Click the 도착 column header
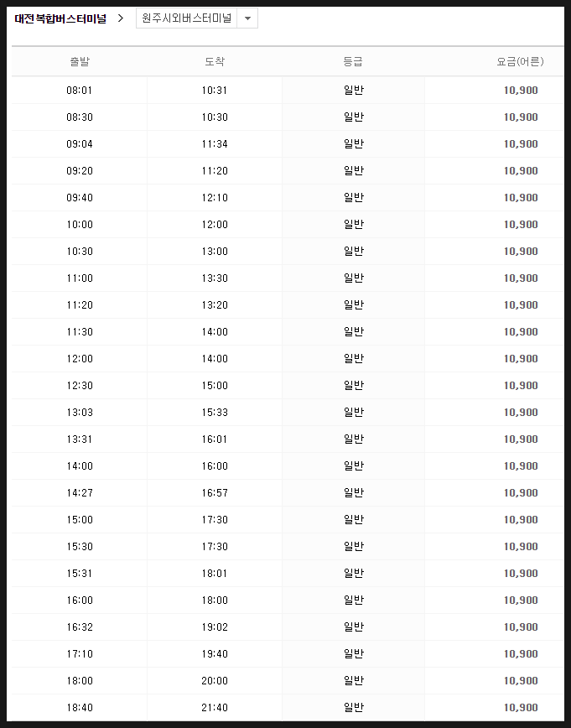Viewport: 571px width, 728px height. (215, 61)
